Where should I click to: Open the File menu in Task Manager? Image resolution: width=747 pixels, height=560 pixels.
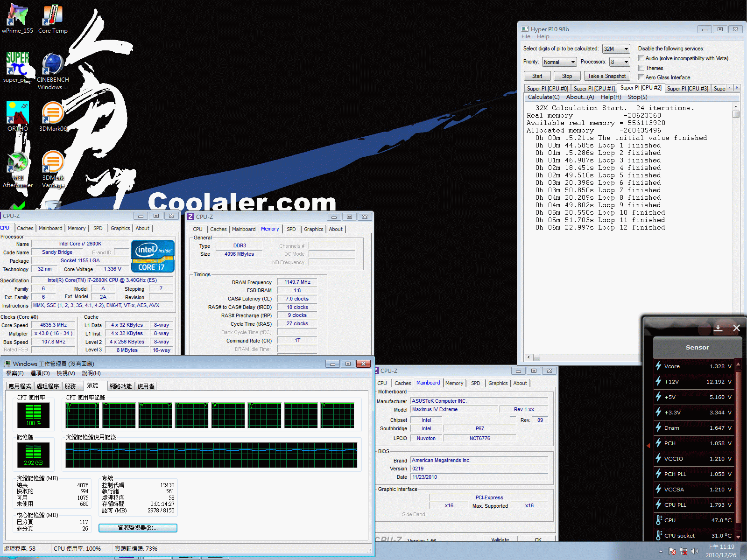click(x=15, y=373)
